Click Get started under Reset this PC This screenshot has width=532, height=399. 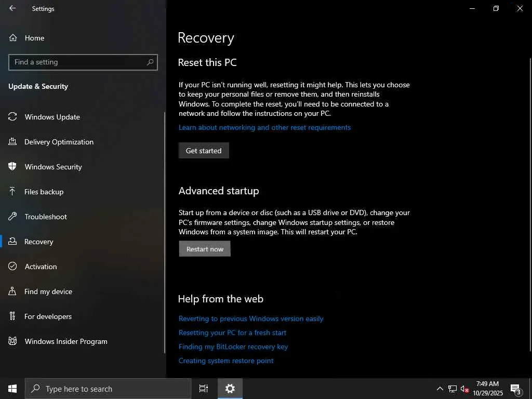204,150
